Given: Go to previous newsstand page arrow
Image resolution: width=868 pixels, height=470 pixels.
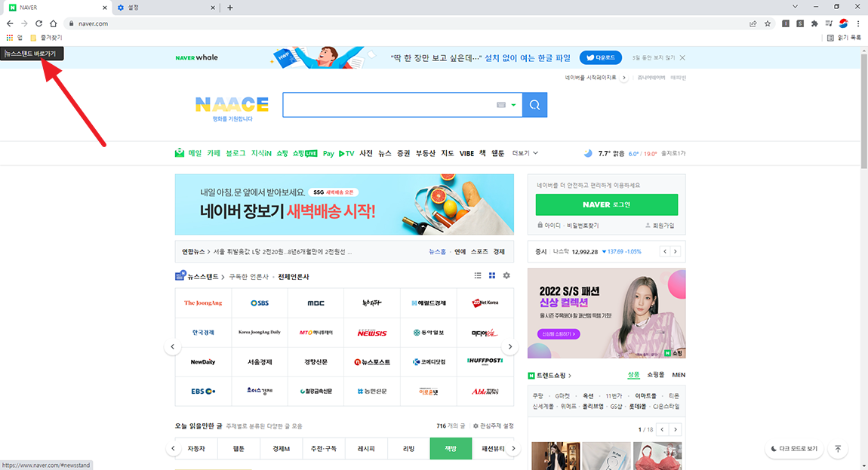Looking at the screenshot, I should [x=173, y=346].
